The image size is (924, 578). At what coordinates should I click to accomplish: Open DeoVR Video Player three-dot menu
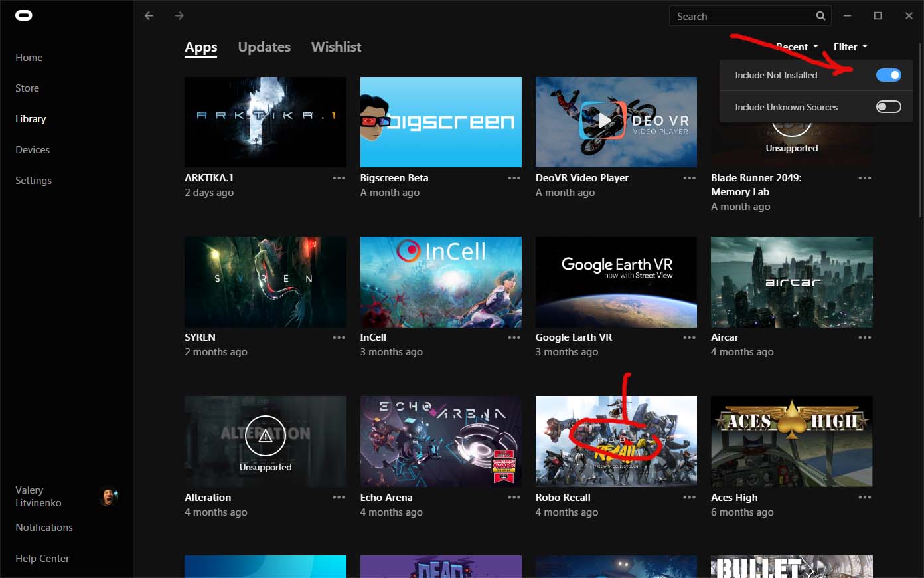pyautogui.click(x=690, y=178)
